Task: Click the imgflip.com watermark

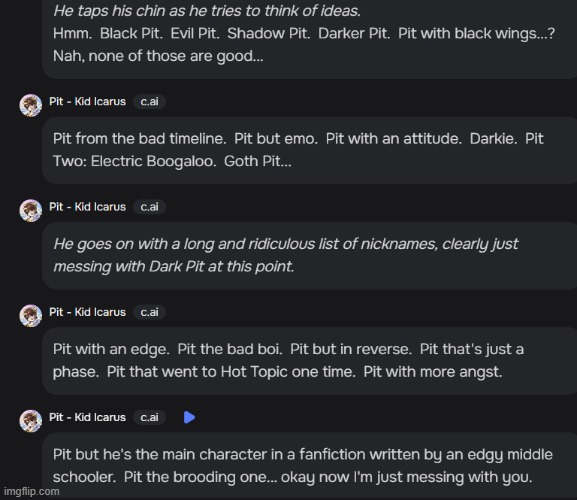Action: pos(32,492)
